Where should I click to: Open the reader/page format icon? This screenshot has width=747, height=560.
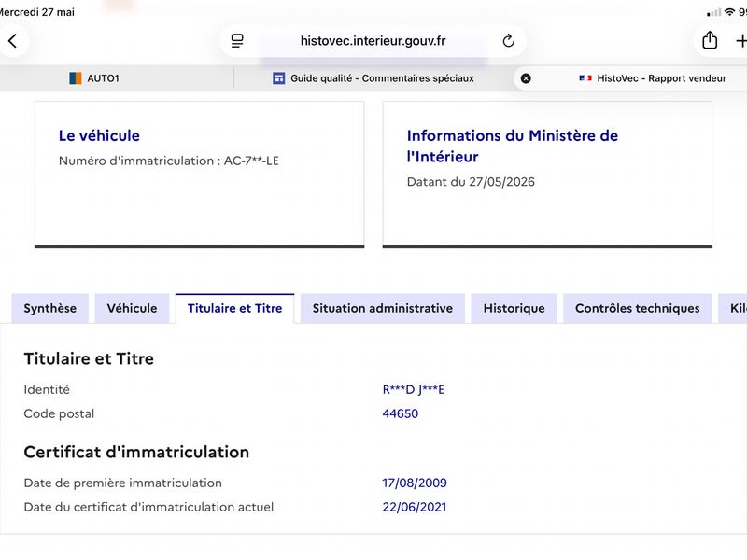pyautogui.click(x=237, y=41)
